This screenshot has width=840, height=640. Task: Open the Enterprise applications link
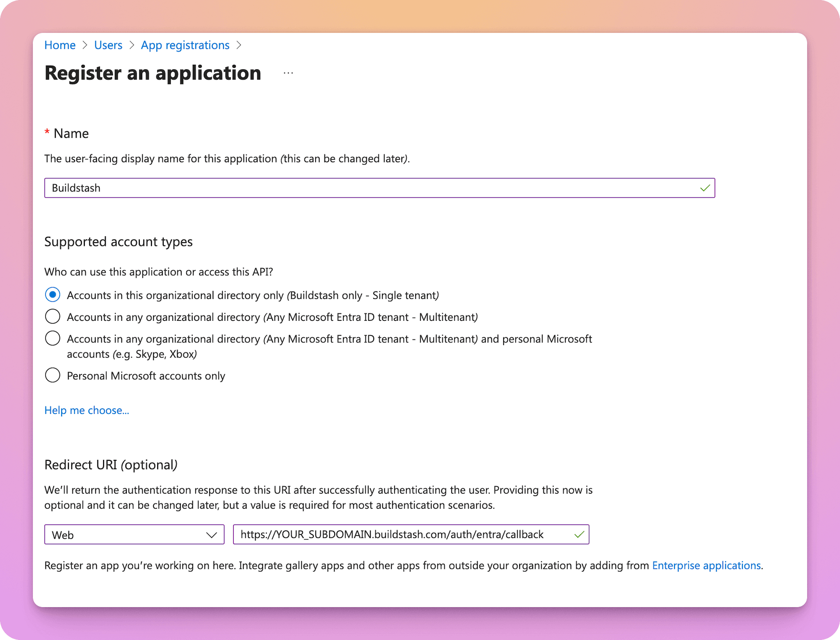[707, 566]
